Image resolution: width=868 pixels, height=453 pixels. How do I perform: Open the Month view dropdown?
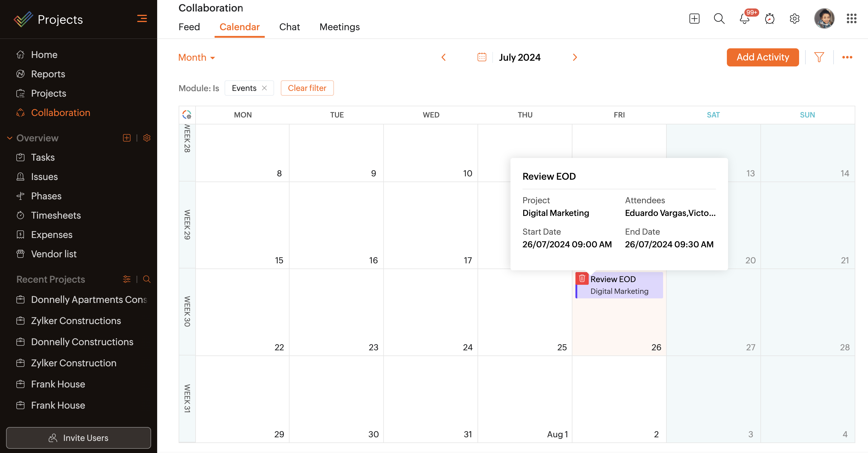click(x=196, y=58)
